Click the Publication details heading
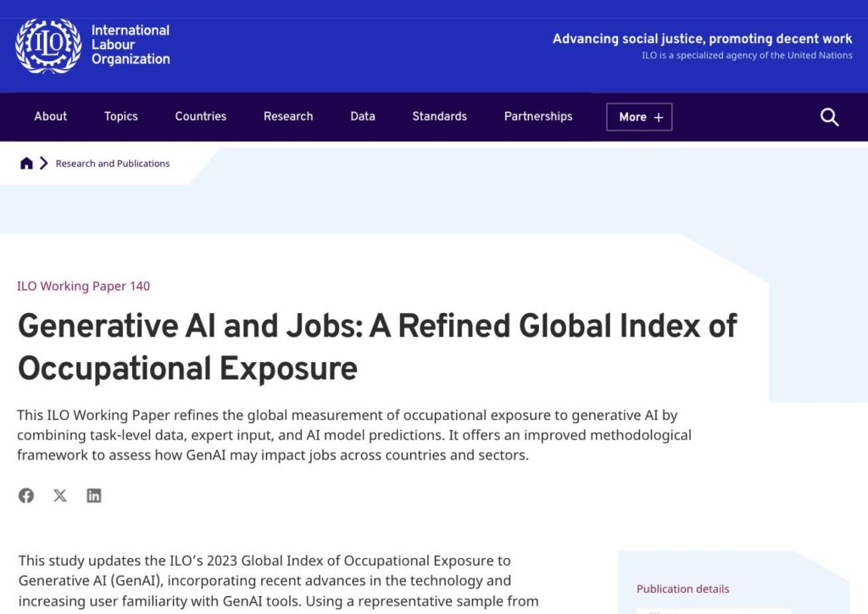 682,589
